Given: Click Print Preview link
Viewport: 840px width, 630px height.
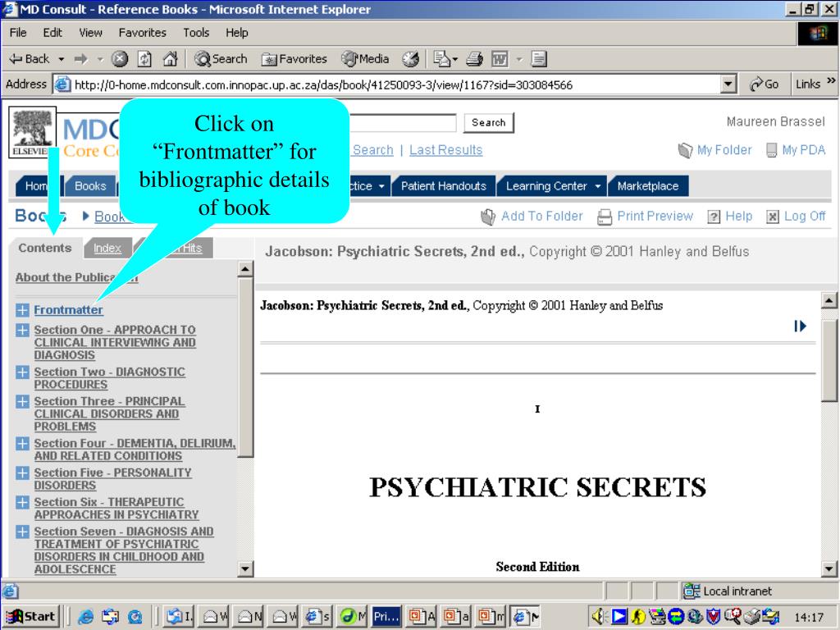Looking at the screenshot, I should (x=645, y=217).
